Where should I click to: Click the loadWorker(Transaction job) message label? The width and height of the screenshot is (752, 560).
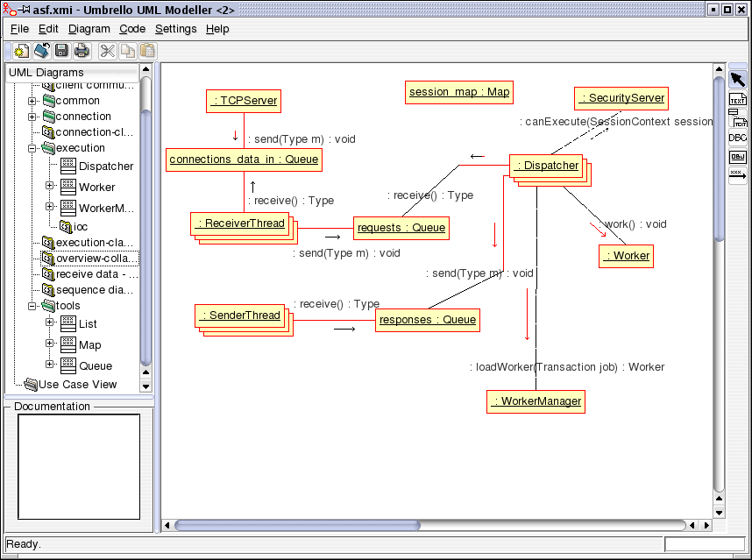(x=567, y=367)
